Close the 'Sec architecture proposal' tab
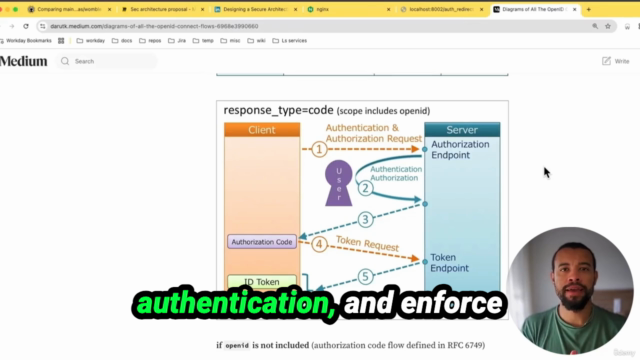This screenshot has height=360, width=640. (202, 9)
